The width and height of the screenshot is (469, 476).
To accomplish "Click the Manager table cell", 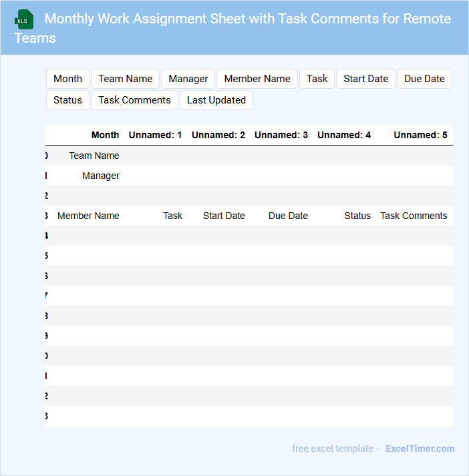I will coord(101,176).
